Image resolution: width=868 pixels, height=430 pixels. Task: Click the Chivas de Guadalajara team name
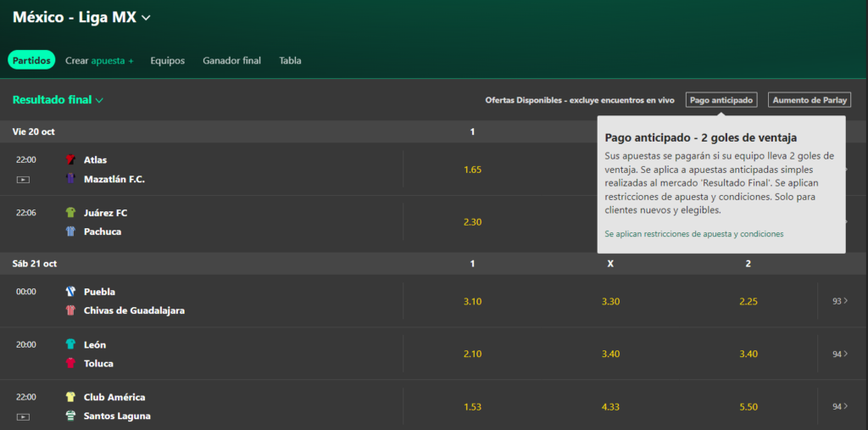pos(134,310)
